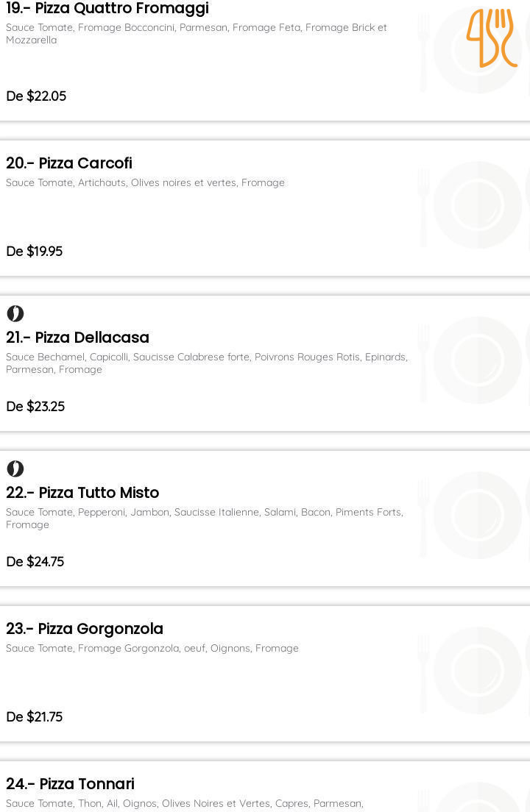Viewport: 530px width, 812px height.
Task: Click the orange fork and knife logo
Action: tap(491, 38)
